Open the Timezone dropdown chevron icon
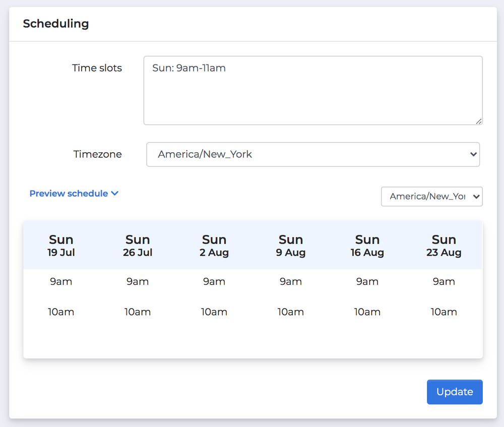The width and height of the screenshot is (504, 427). click(473, 154)
